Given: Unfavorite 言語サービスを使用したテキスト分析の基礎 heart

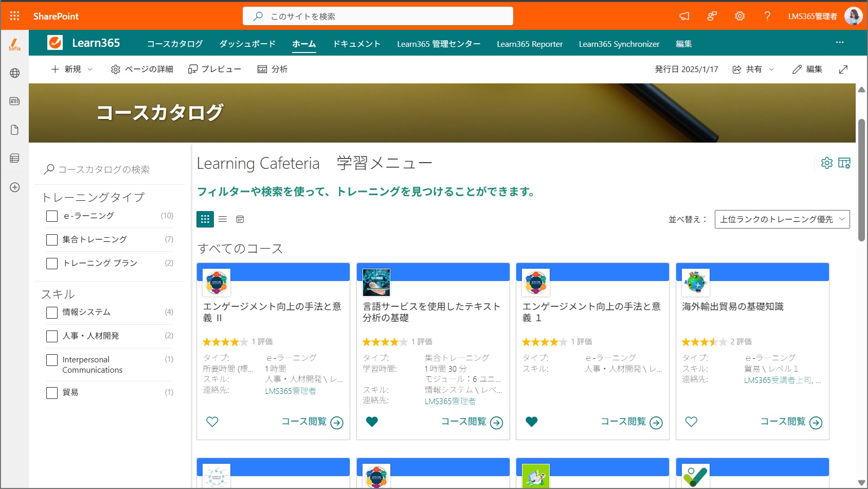Looking at the screenshot, I should pos(372,422).
